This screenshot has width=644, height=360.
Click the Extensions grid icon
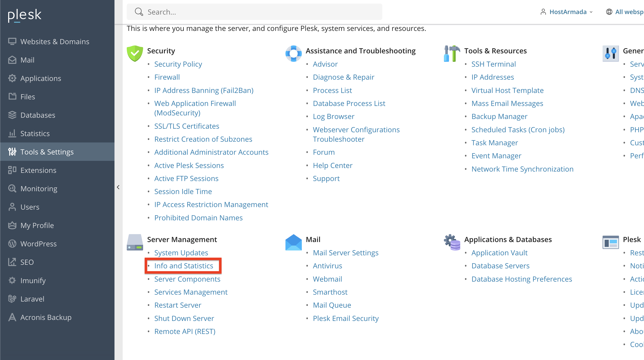point(12,170)
